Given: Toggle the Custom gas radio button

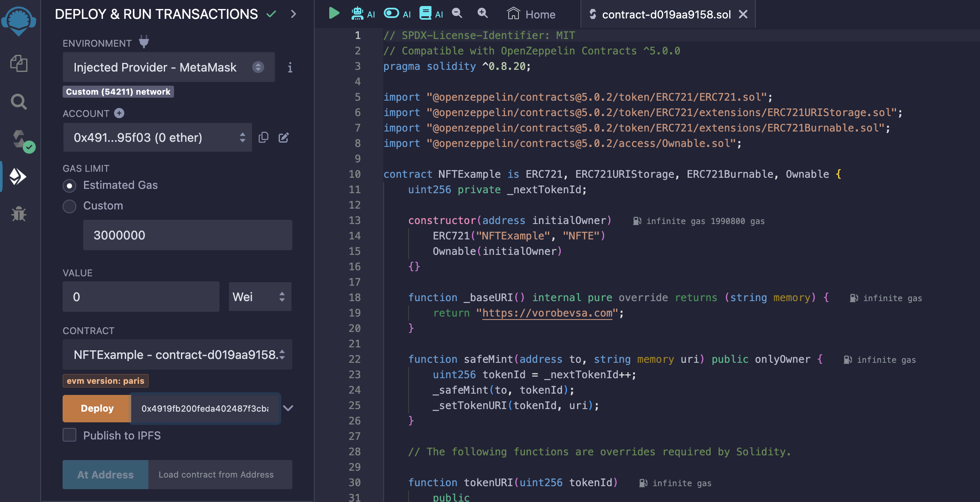Looking at the screenshot, I should (x=69, y=206).
